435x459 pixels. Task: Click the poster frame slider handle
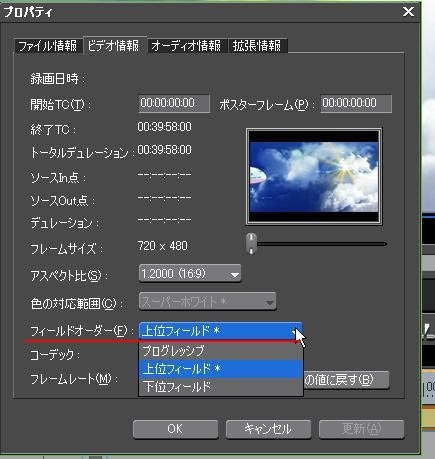[x=252, y=244]
